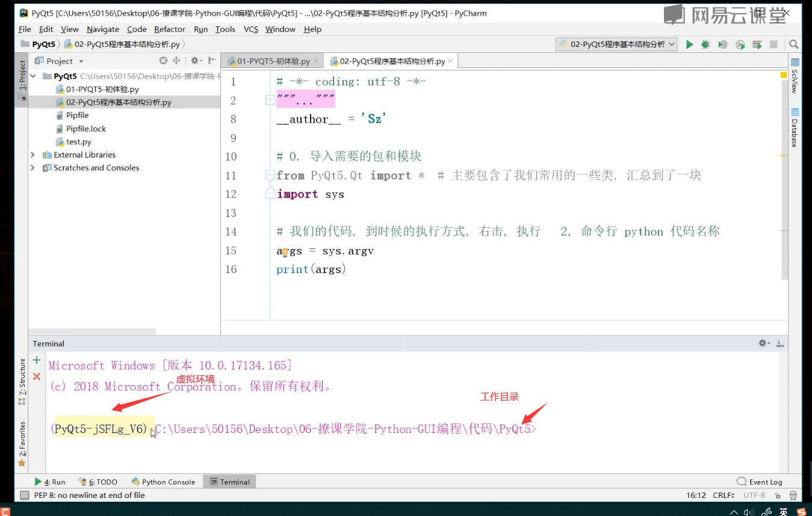Open the 6: TODO tool window

coord(98,482)
